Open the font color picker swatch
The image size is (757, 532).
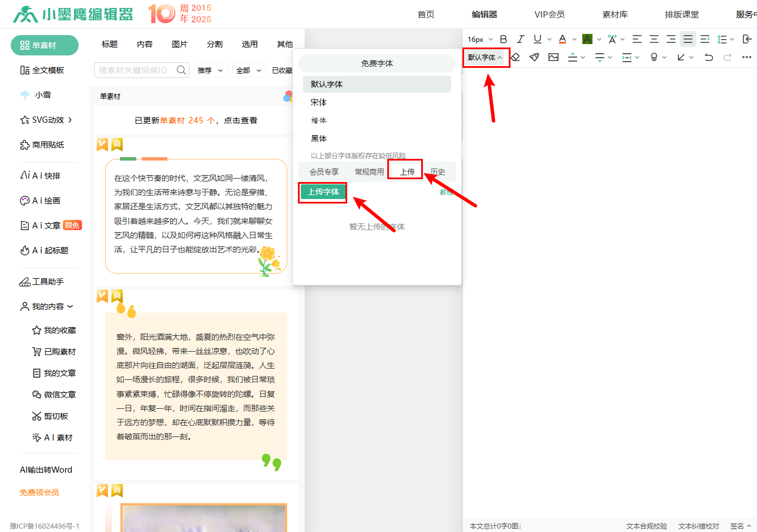(563, 39)
